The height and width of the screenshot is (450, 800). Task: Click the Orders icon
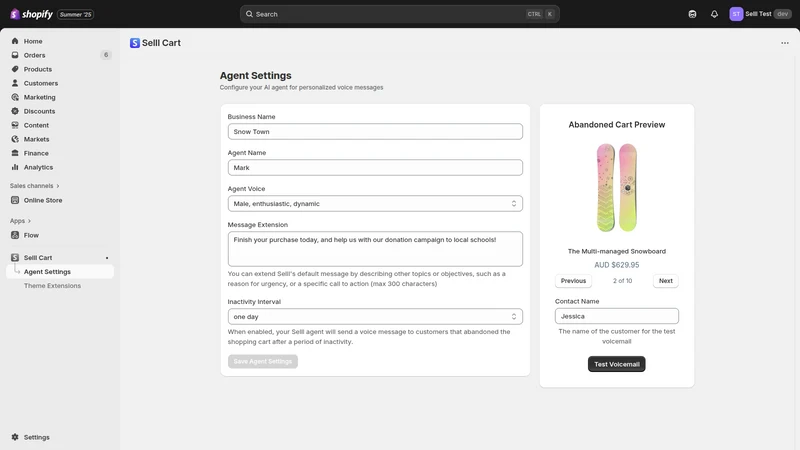15,55
